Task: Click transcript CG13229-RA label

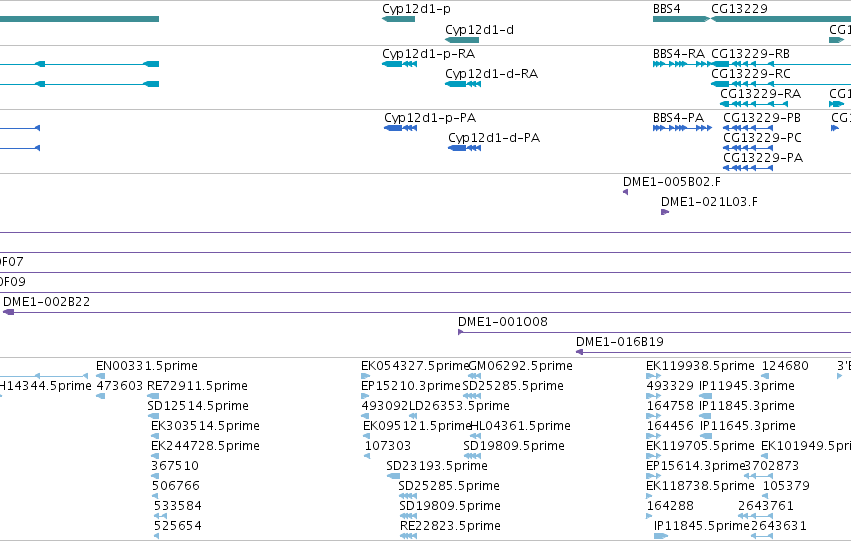Action: coord(760,94)
